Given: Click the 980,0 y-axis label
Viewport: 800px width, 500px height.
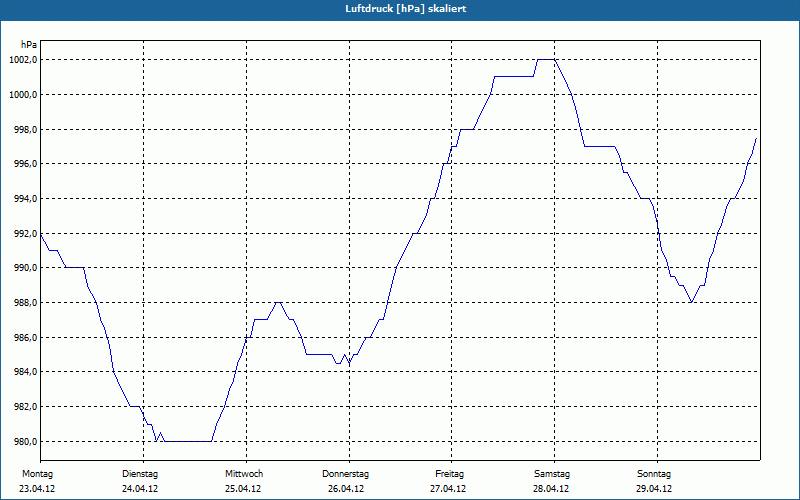Looking at the screenshot, I should tap(25, 441).
